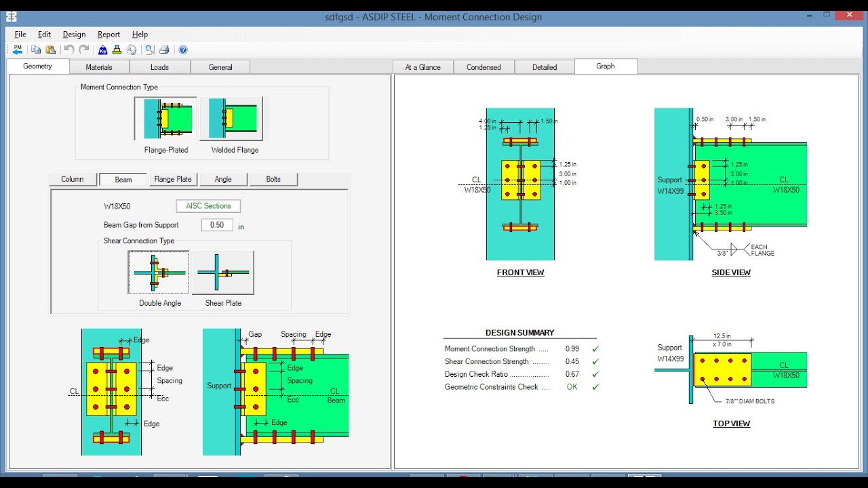Select Welded Flange moment connection type
Viewport: 868px width, 488px height.
point(231,119)
